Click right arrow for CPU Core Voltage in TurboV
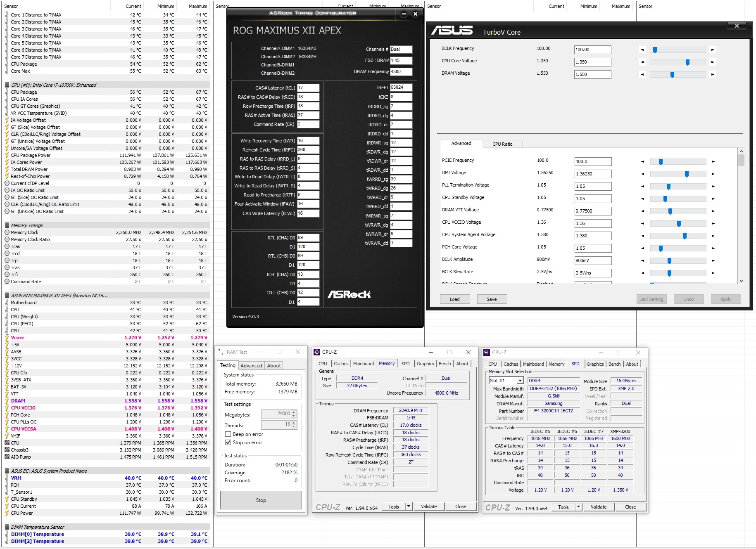 [x=713, y=62]
